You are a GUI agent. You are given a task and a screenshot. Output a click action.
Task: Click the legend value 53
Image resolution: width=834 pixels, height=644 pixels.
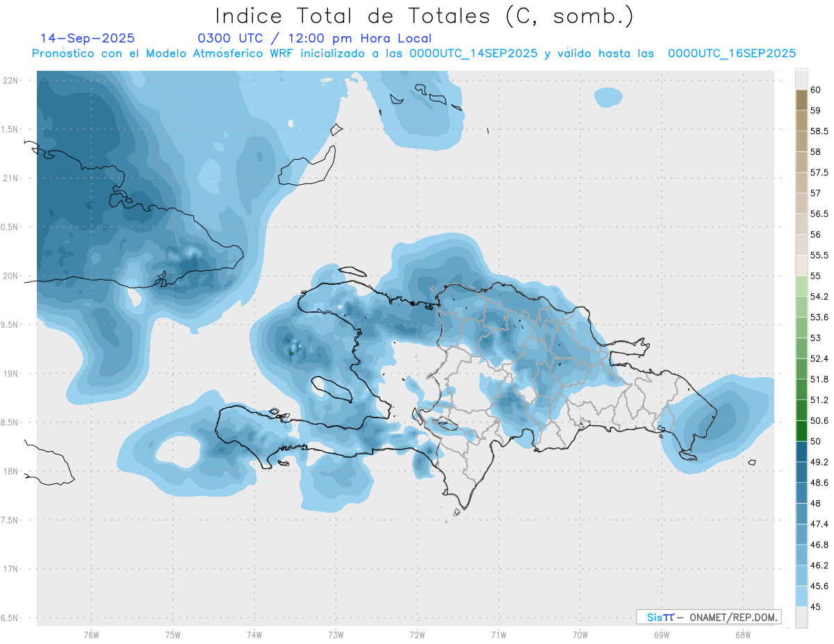[816, 338]
